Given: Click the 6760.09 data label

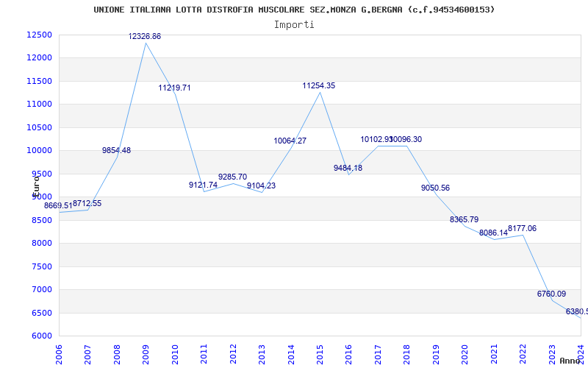Looking at the screenshot, I should (552, 294).
